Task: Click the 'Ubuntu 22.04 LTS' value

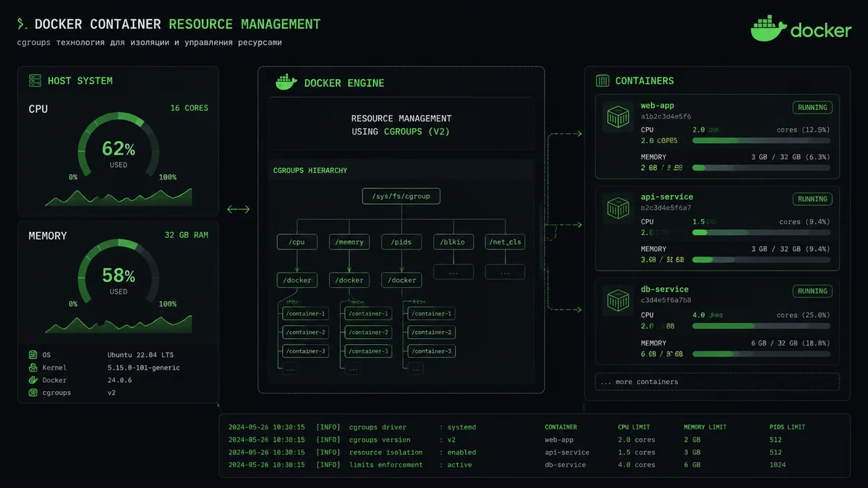Action: [140, 355]
